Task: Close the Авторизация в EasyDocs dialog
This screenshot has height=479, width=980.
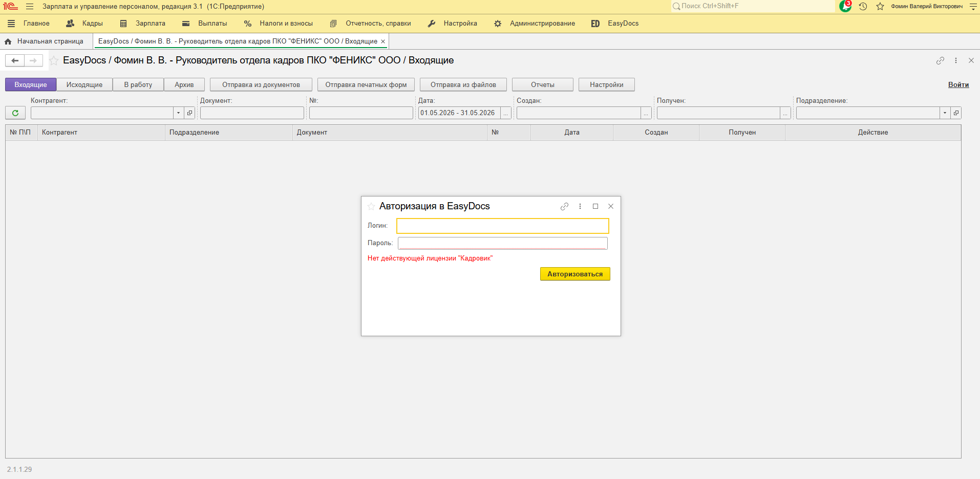Action: tap(611, 206)
